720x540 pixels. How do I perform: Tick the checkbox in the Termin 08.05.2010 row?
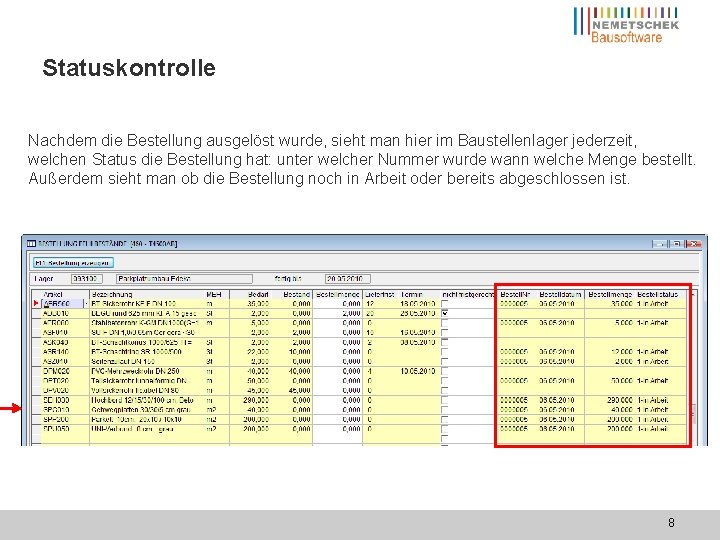coord(444,342)
